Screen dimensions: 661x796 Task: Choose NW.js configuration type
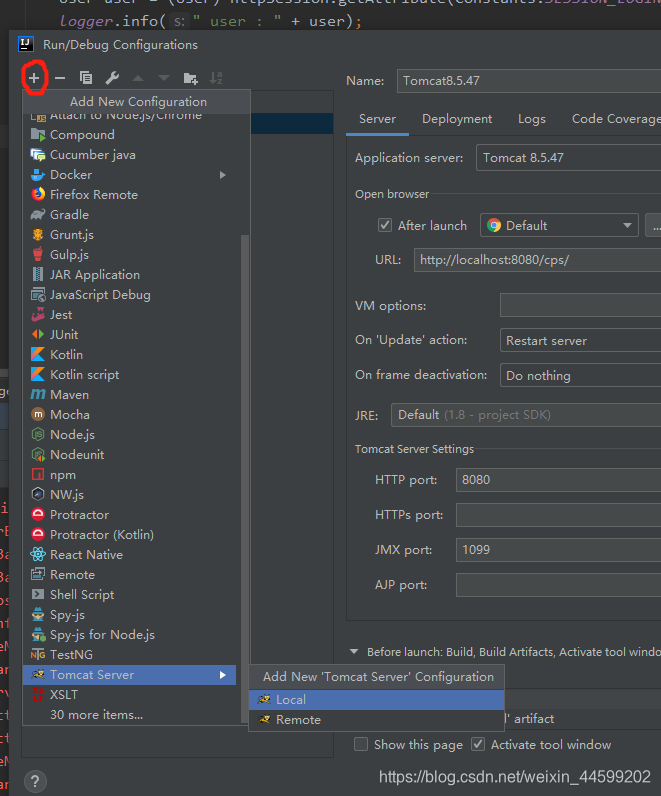[x=129, y=494]
